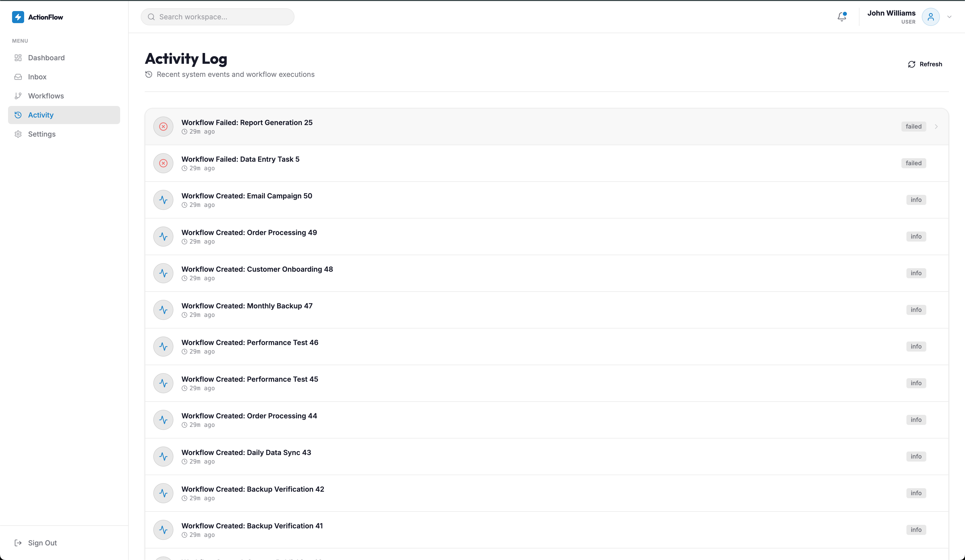Click the ActionFlow lightning bolt logo
Image resolution: width=965 pixels, height=560 pixels.
click(18, 17)
